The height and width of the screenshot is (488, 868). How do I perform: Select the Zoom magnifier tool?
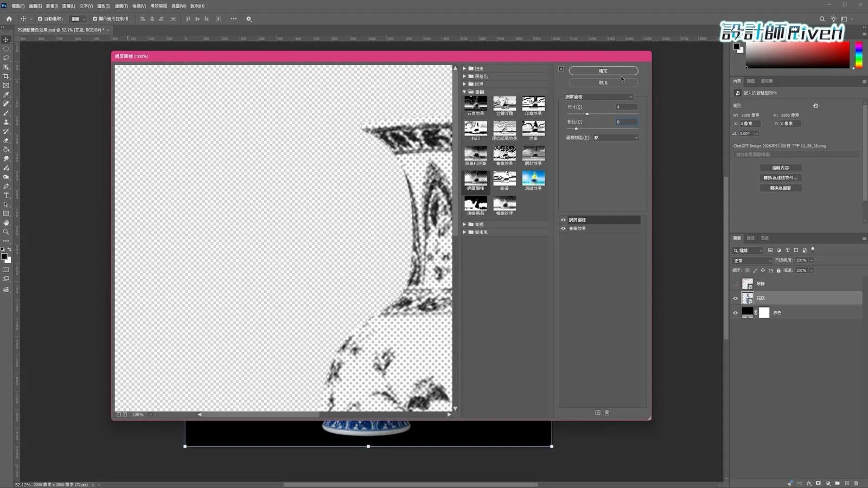[6, 232]
